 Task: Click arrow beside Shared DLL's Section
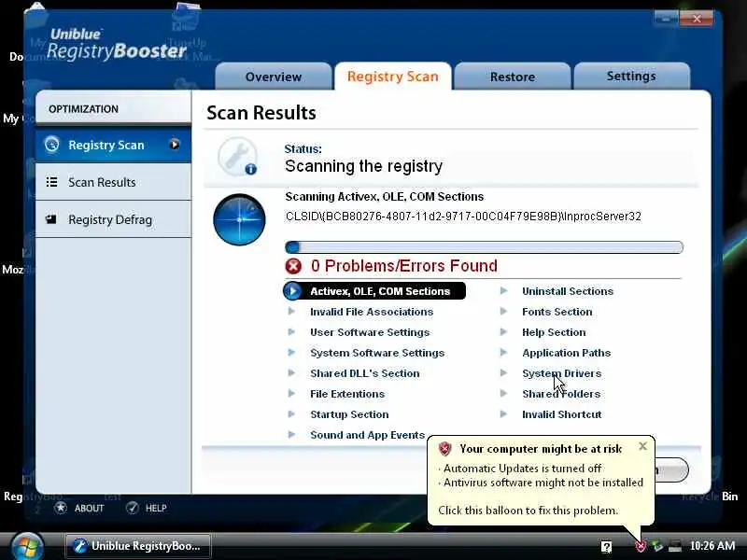(x=291, y=372)
